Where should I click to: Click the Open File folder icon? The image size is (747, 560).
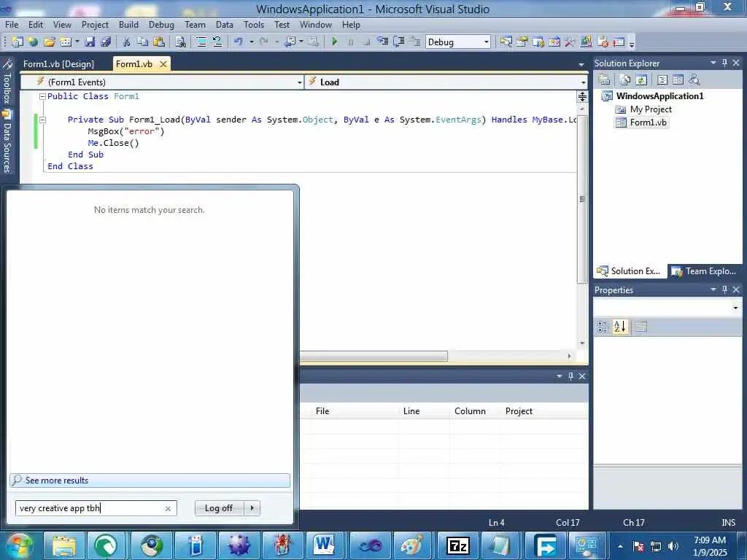50,42
